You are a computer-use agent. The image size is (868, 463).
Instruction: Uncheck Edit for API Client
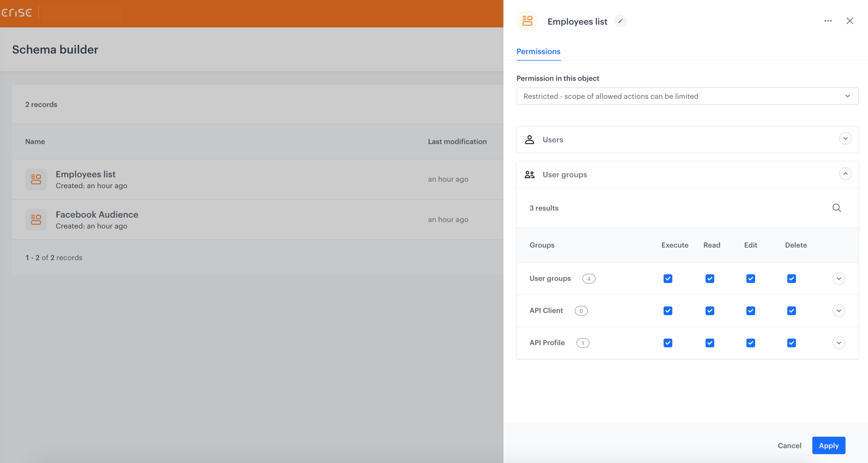750,311
